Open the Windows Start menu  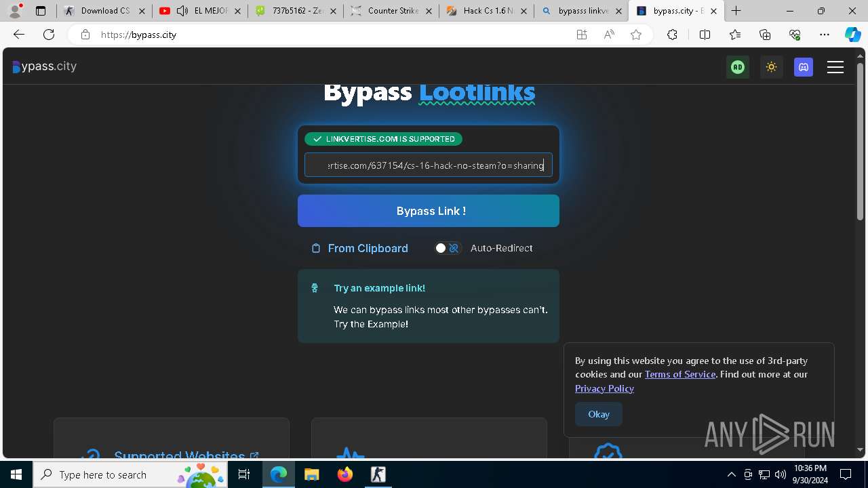point(16,474)
